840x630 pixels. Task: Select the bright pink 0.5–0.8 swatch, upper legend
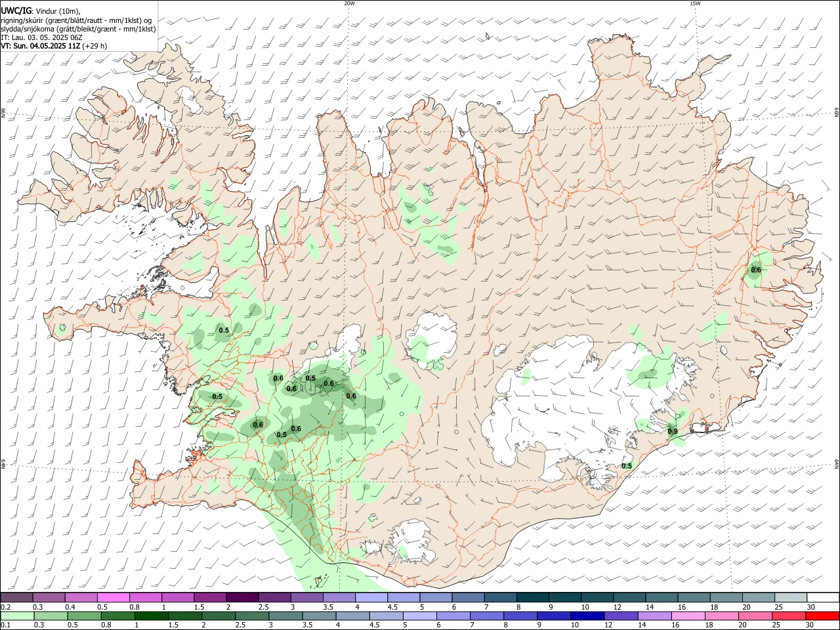(114, 597)
